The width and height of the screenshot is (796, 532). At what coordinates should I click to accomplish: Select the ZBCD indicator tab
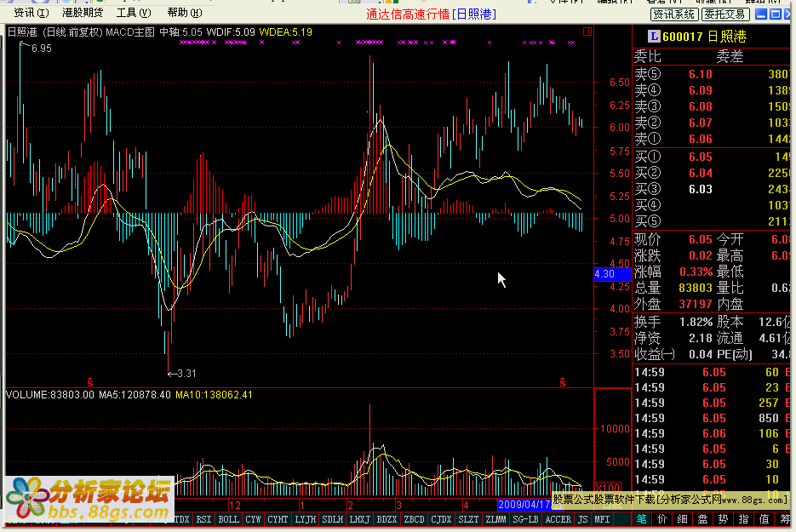(x=414, y=519)
